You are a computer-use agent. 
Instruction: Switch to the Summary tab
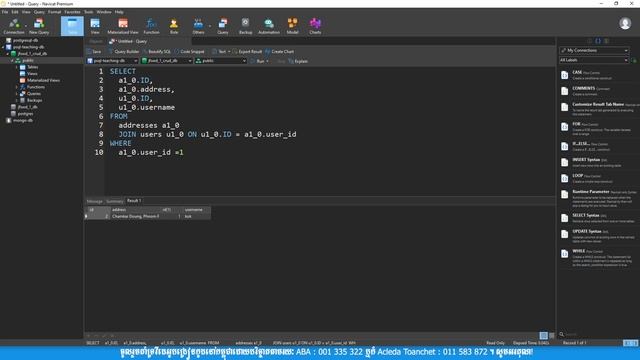coord(114,201)
